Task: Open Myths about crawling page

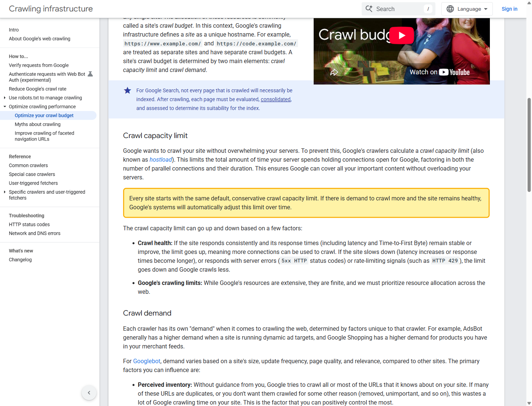Action: (38, 124)
